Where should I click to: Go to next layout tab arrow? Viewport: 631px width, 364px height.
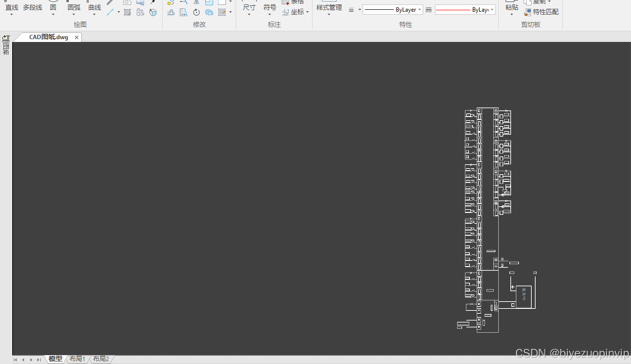click(31, 360)
